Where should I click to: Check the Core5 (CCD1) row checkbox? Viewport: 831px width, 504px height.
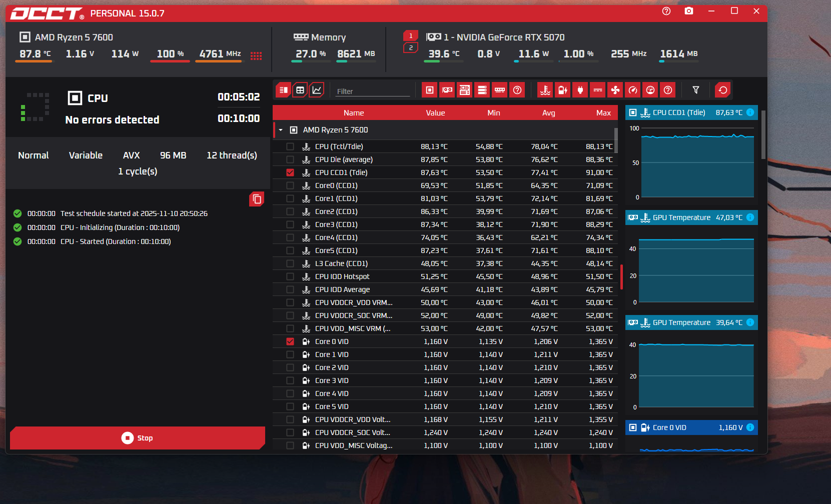coord(290,250)
